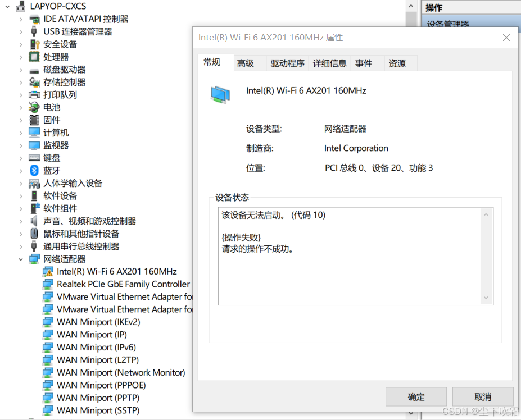The image size is (521, 420).
Task: Click the Realtek PCIe GbE adapter icon
Action: tap(48, 284)
